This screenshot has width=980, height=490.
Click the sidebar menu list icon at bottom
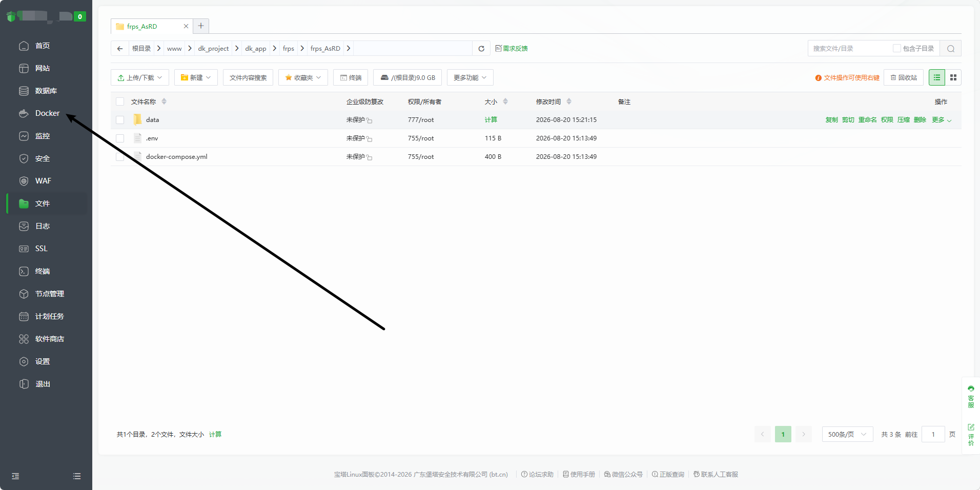[x=77, y=476]
